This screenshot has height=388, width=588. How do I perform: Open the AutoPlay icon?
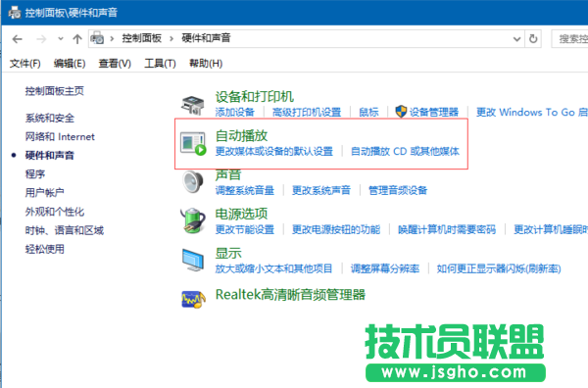[x=193, y=144]
